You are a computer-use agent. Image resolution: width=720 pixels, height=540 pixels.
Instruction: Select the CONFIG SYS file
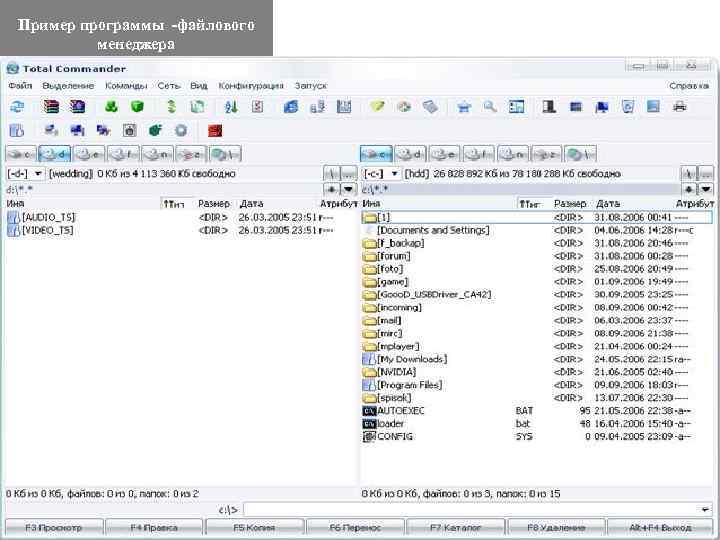(x=537, y=436)
